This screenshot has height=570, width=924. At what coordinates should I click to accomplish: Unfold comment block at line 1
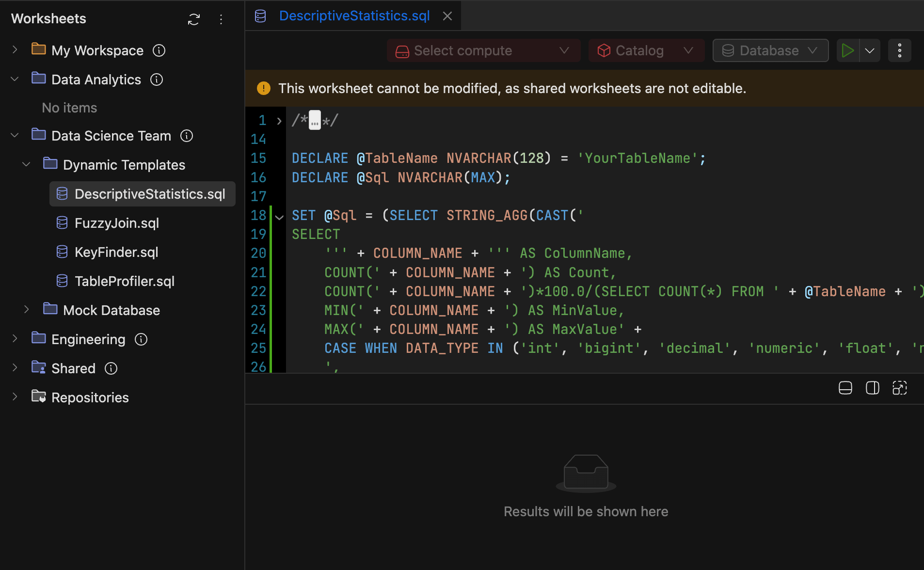279,121
